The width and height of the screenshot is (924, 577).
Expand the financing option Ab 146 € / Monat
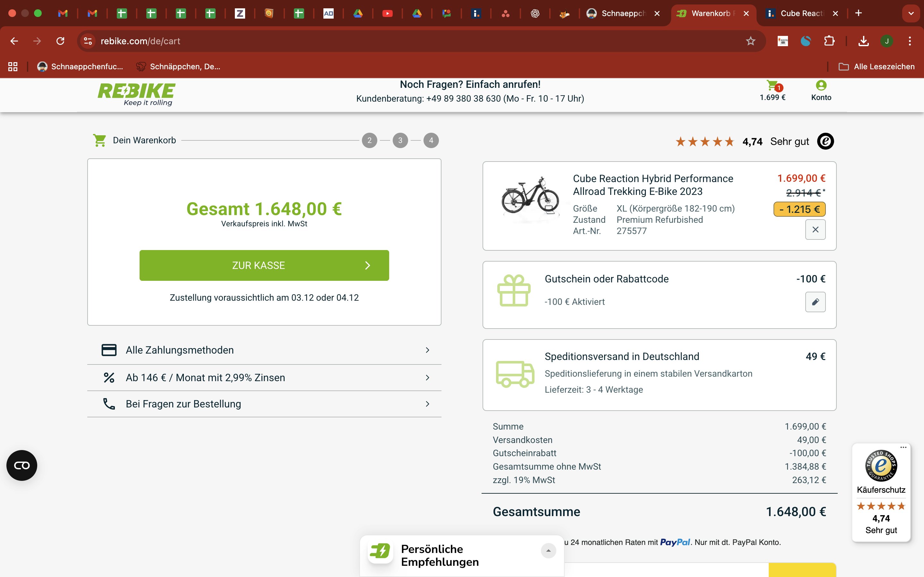264,377
